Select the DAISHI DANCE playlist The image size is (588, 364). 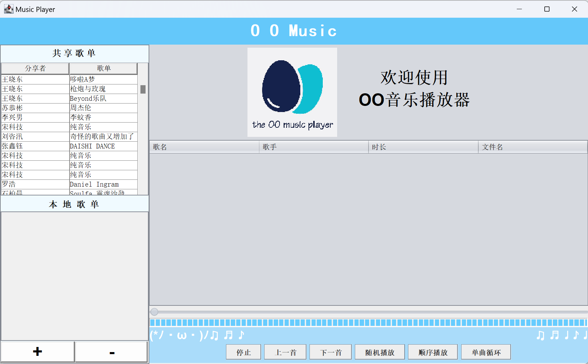click(x=103, y=146)
